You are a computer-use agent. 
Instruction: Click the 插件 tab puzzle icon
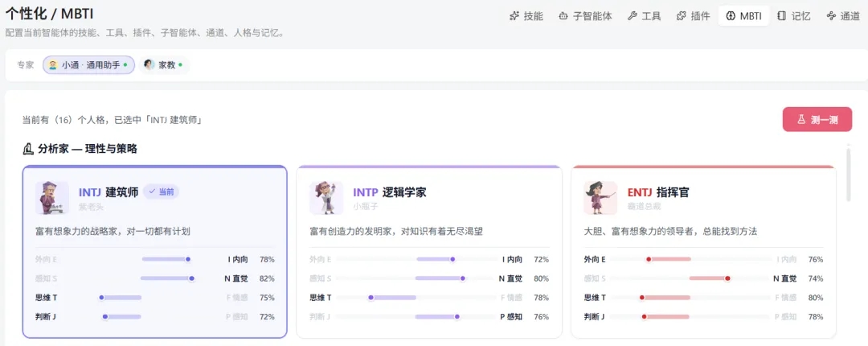681,16
